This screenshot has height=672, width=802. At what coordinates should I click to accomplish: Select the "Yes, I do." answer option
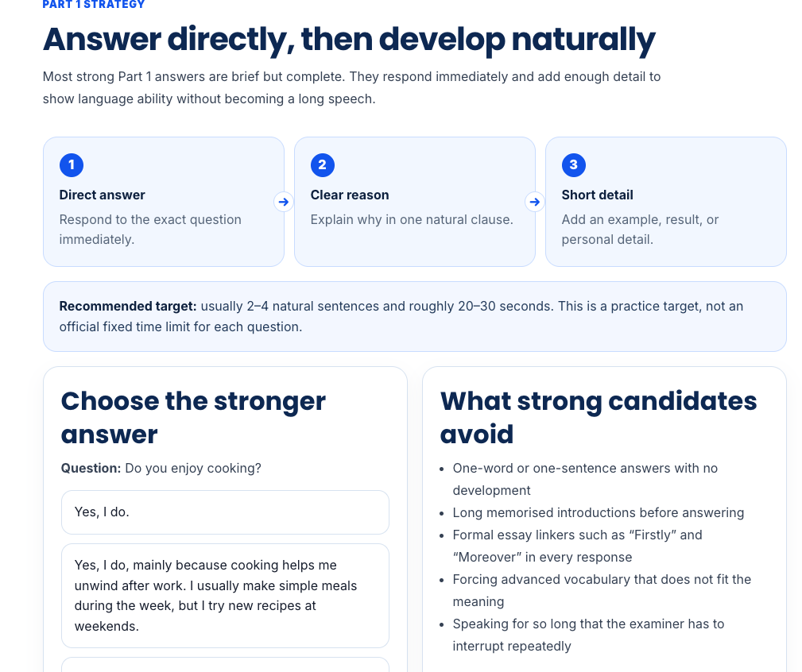[225, 512]
